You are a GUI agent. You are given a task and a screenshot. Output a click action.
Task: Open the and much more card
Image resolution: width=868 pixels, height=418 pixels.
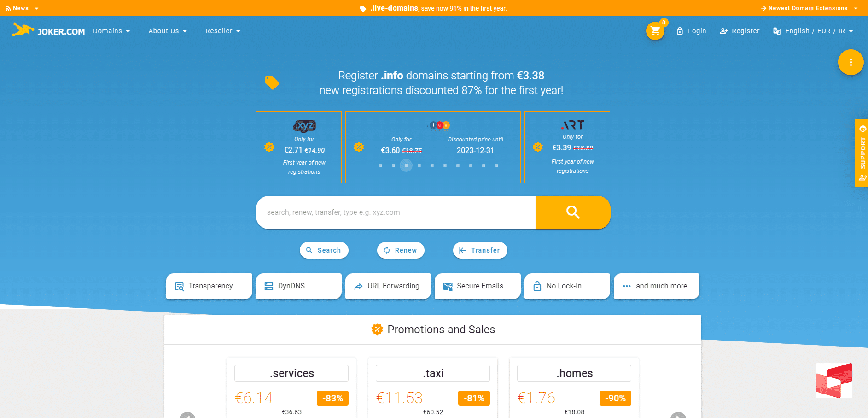pos(657,286)
